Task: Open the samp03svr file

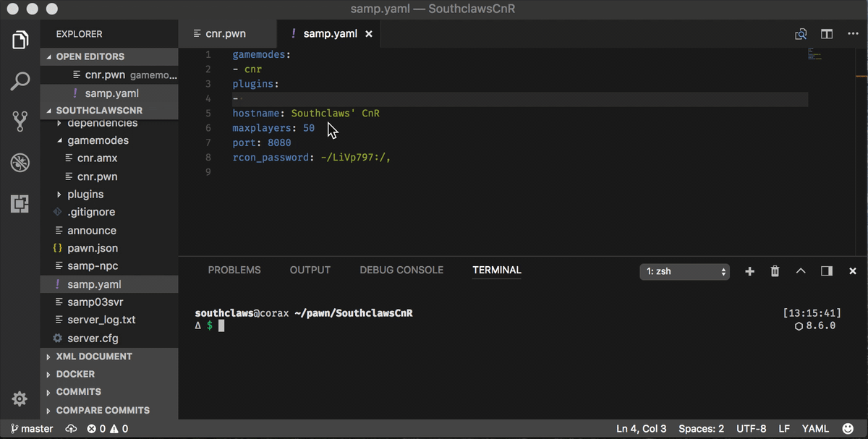Action: click(109, 302)
